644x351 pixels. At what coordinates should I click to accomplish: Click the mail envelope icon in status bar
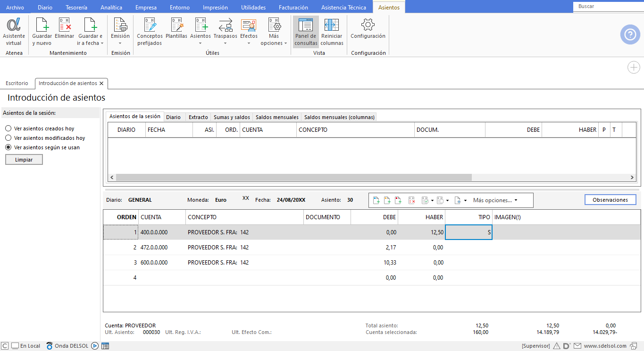pyautogui.click(x=577, y=346)
